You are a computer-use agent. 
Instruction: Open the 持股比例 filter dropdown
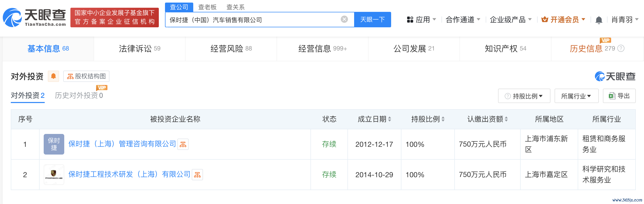click(x=524, y=96)
